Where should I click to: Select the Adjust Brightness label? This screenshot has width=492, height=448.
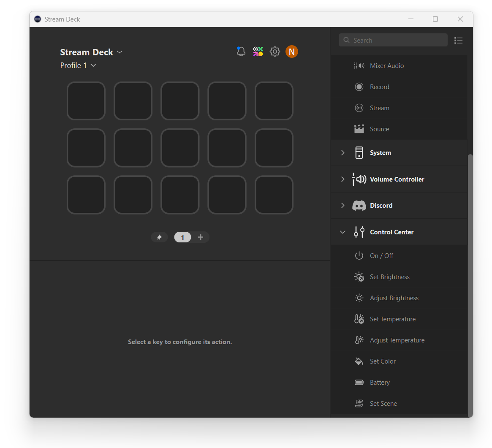394,298
